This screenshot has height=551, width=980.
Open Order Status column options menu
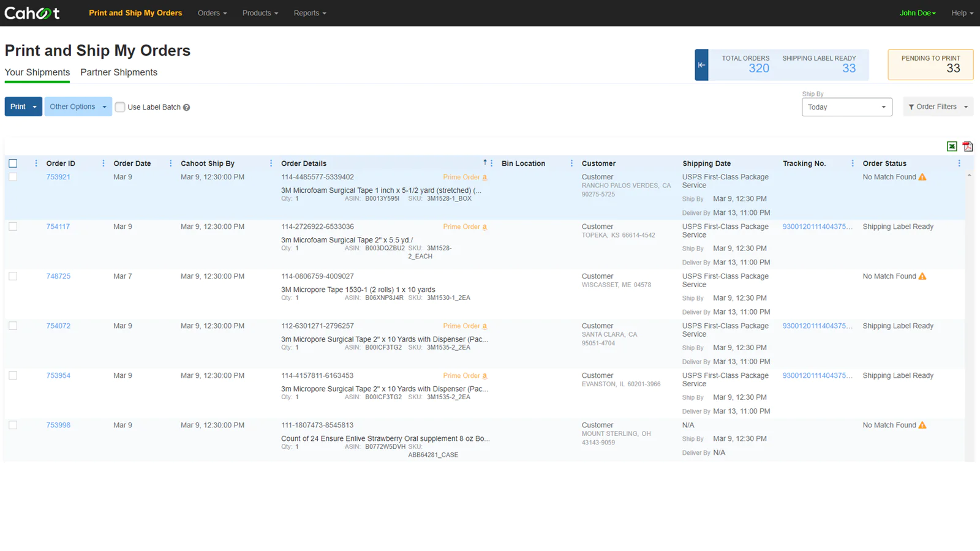click(x=959, y=163)
